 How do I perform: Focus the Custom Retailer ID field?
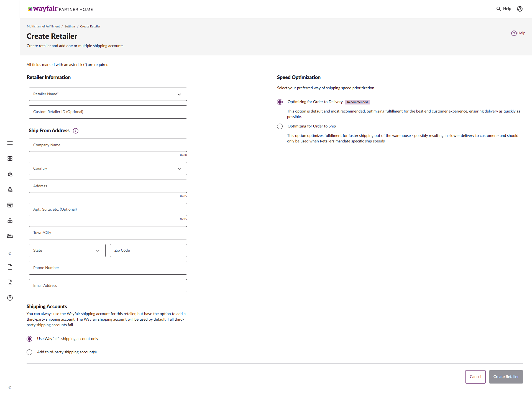[x=108, y=112]
